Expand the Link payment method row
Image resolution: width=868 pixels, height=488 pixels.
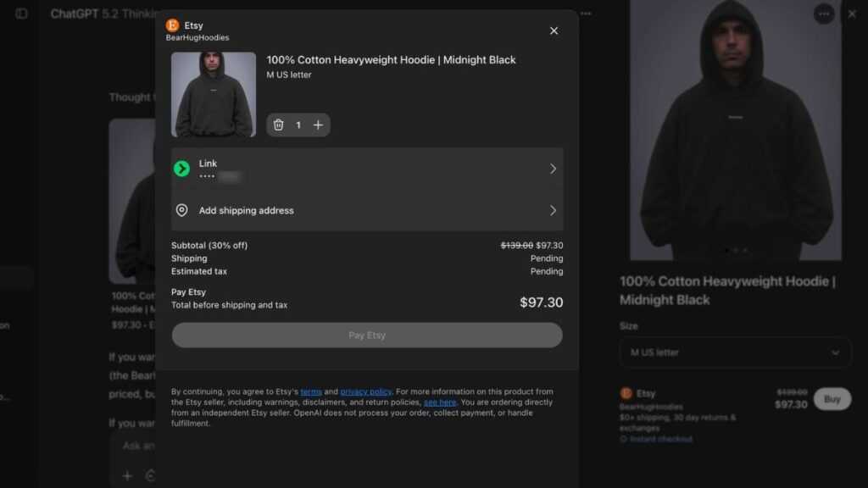tap(553, 169)
